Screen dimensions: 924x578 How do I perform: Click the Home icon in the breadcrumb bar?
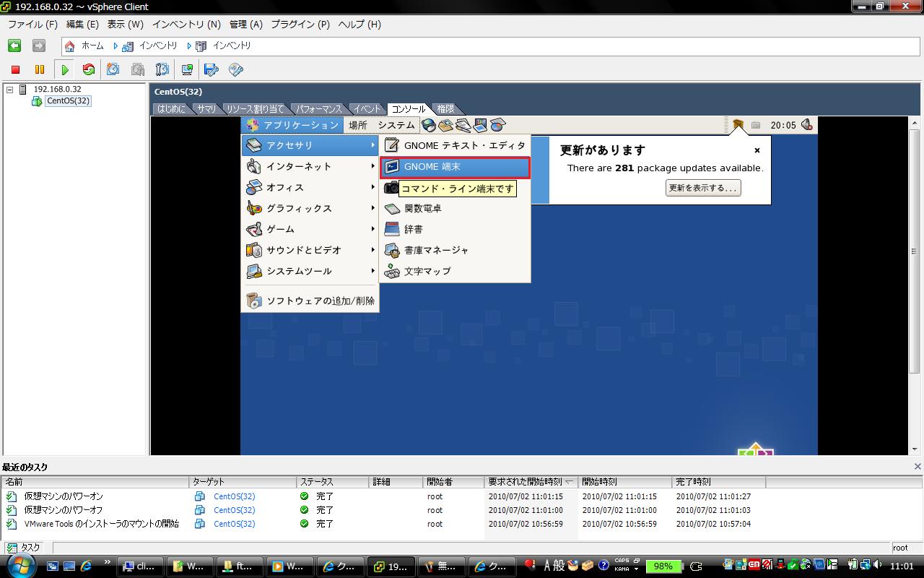pyautogui.click(x=69, y=46)
